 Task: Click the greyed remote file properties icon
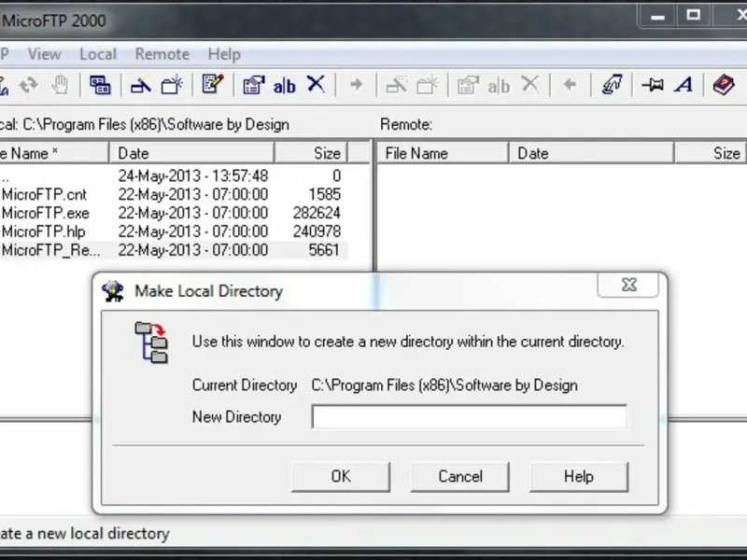point(468,85)
